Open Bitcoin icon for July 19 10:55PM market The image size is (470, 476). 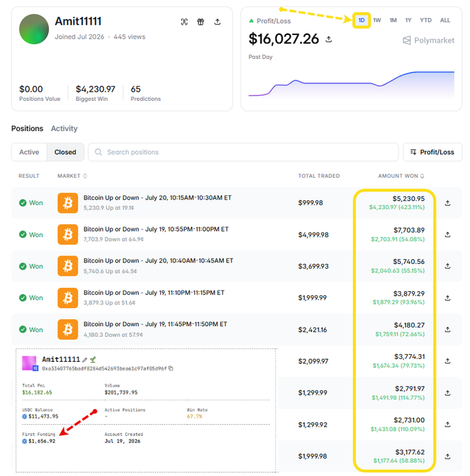coord(68,234)
